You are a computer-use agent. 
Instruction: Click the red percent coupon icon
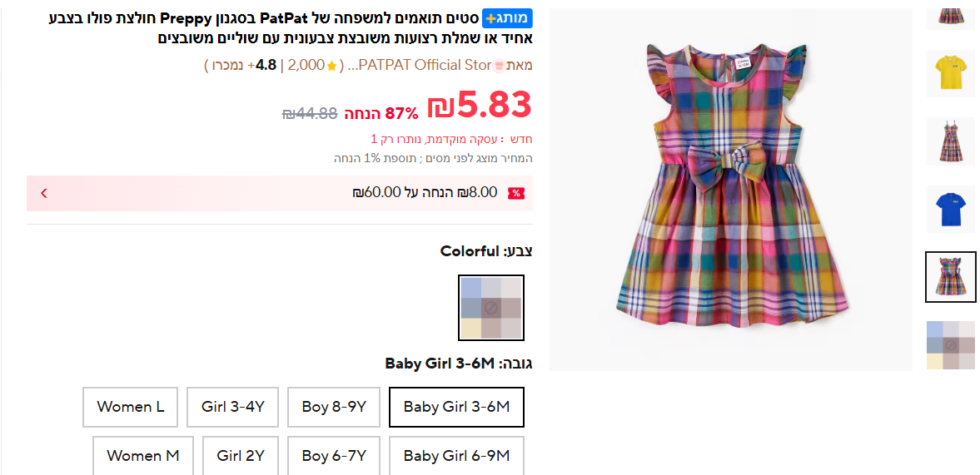pos(516,193)
